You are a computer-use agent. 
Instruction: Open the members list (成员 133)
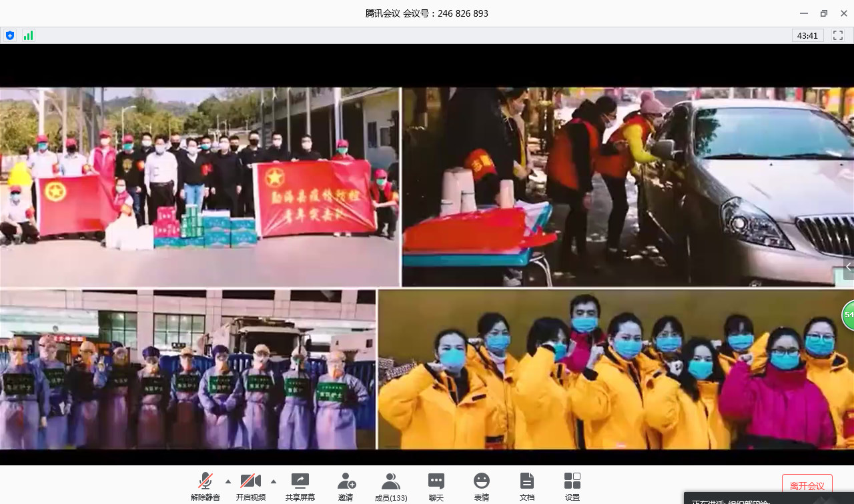click(x=391, y=485)
